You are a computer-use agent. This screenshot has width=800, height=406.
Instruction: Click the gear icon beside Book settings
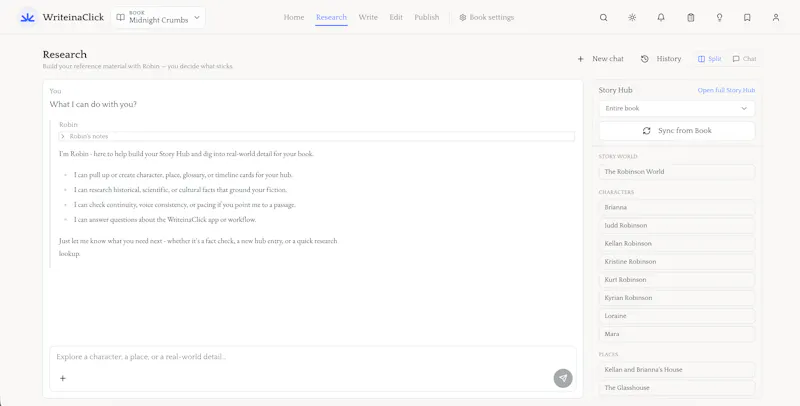pos(463,17)
